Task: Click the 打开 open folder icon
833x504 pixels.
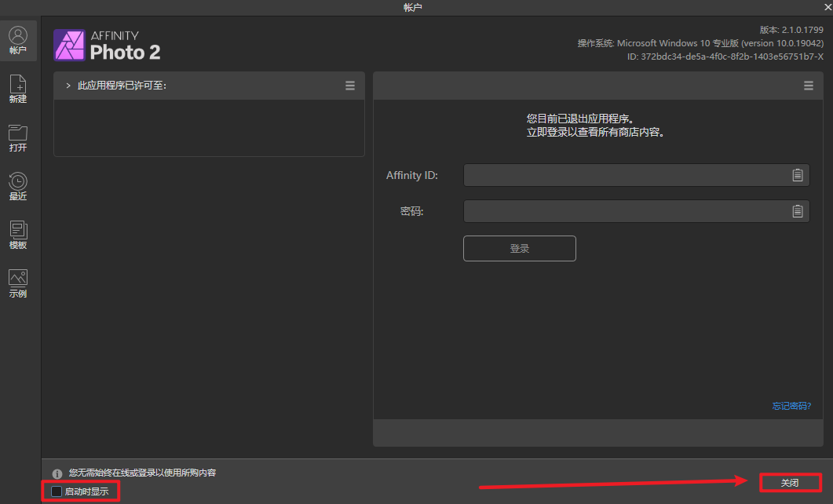Action: pos(17,138)
